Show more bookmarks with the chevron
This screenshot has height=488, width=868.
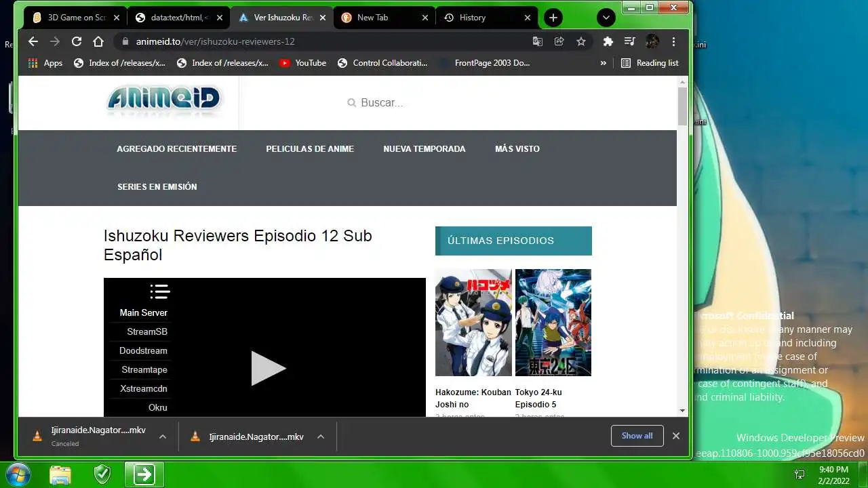604,63
